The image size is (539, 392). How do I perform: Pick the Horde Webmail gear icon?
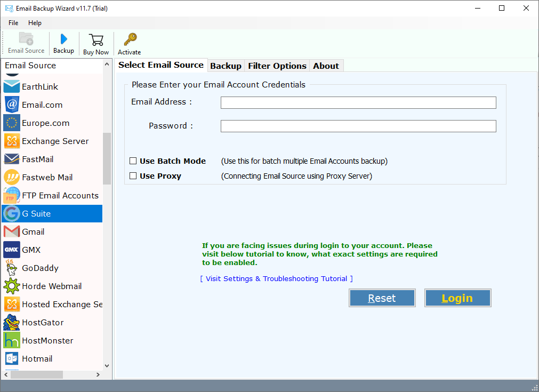(12, 286)
